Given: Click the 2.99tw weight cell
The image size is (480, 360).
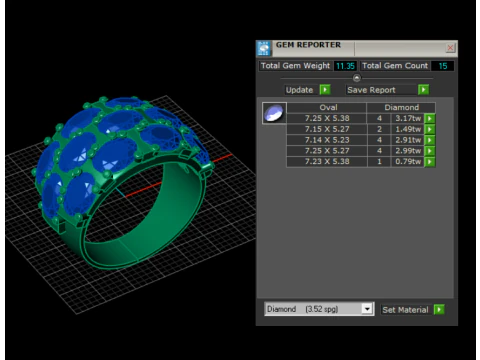Looking at the screenshot, I should [408, 151].
